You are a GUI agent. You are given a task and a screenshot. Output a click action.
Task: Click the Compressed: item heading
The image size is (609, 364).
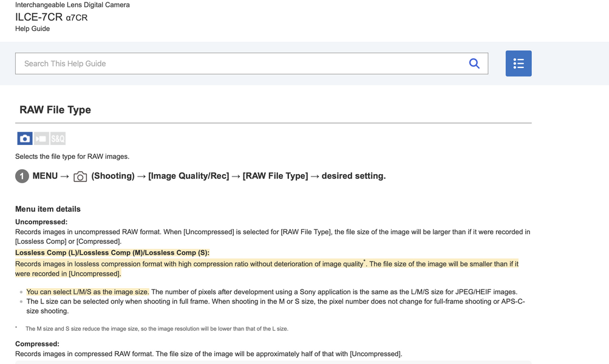pos(37,344)
